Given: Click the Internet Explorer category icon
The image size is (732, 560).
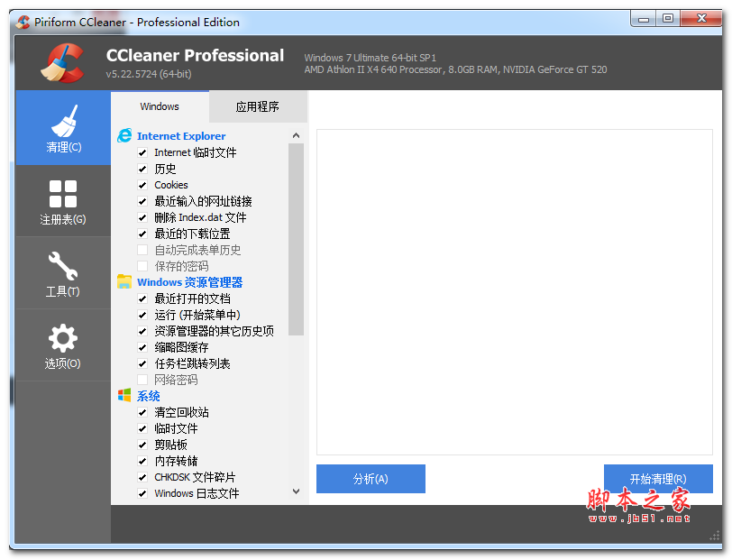Looking at the screenshot, I should pos(124,136).
